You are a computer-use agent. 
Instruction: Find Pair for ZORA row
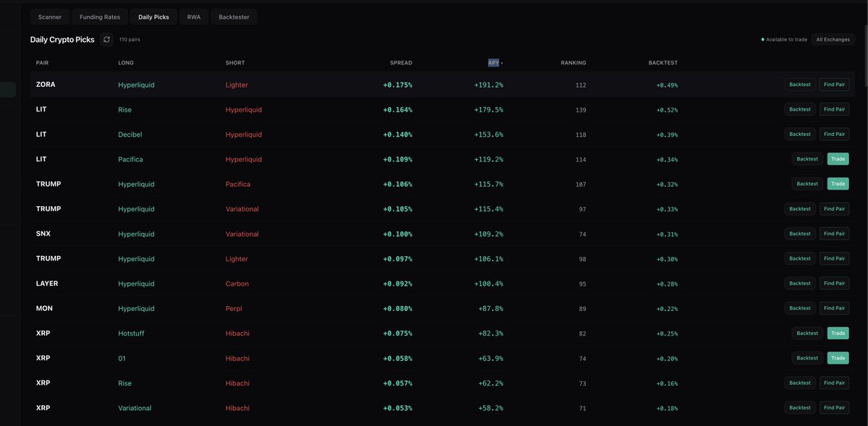834,85
